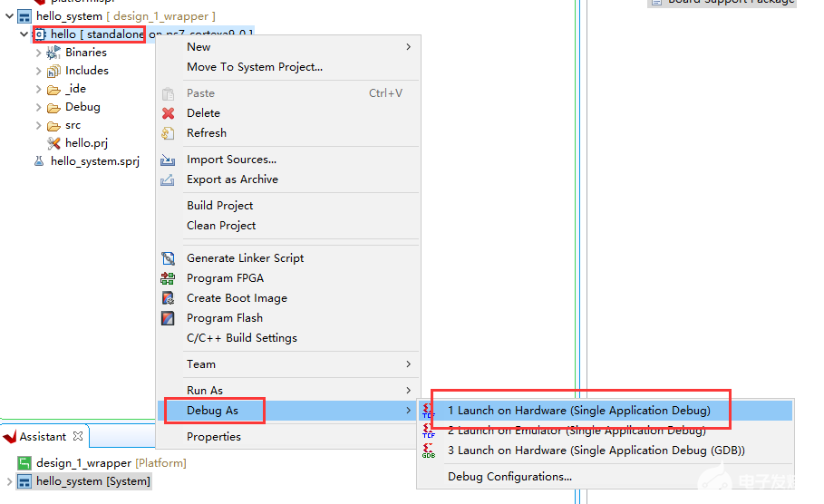Click the design_1_wrapper platform icon
824x504 pixels.
pyautogui.click(x=24, y=463)
